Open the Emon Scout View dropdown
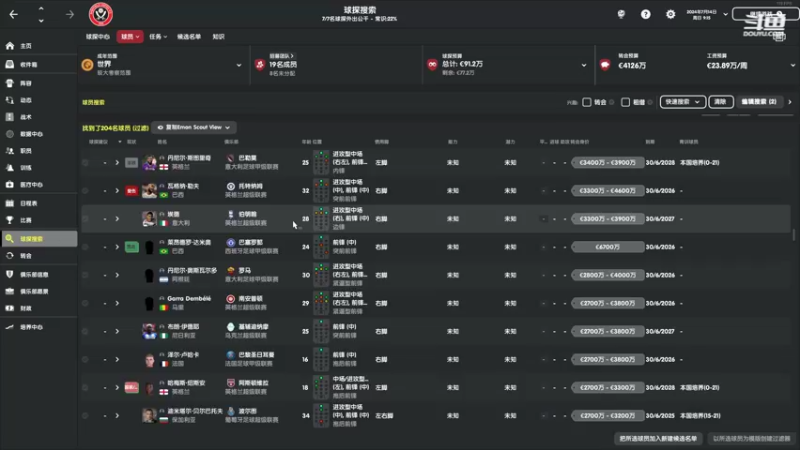800x450 pixels. [193, 128]
